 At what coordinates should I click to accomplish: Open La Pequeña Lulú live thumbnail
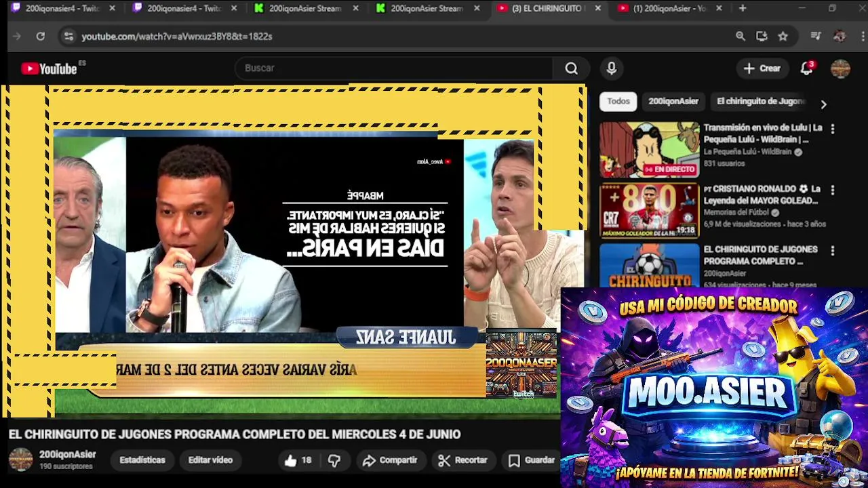[649, 150]
